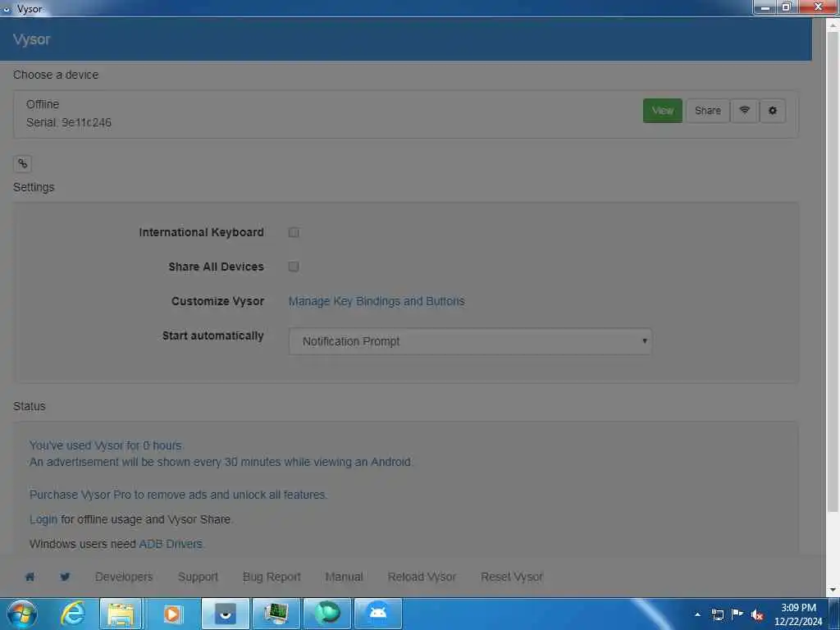Open device settings gear icon
This screenshot has width=840, height=630.
(x=772, y=111)
